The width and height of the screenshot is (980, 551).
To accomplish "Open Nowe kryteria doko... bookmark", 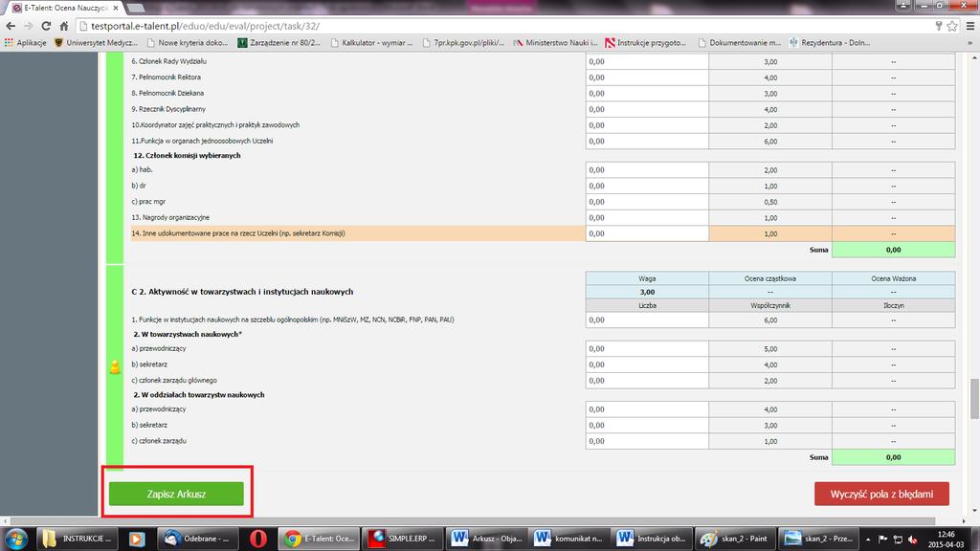I will (187, 43).
